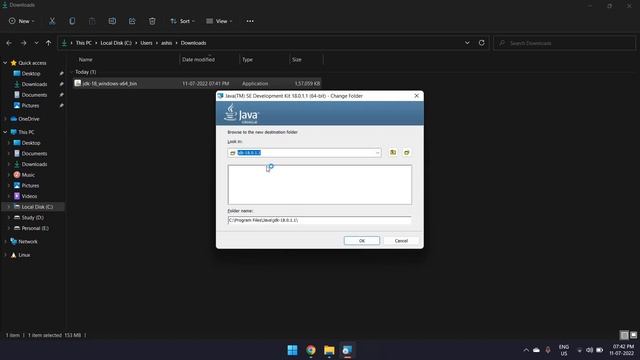Viewport: 640px width, 360px height.
Task: Open Desktop under Quick access
Action: 31,73
